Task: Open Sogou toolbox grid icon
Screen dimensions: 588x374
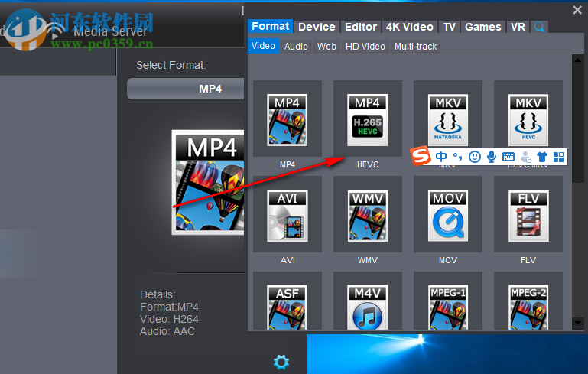Action: (559, 157)
